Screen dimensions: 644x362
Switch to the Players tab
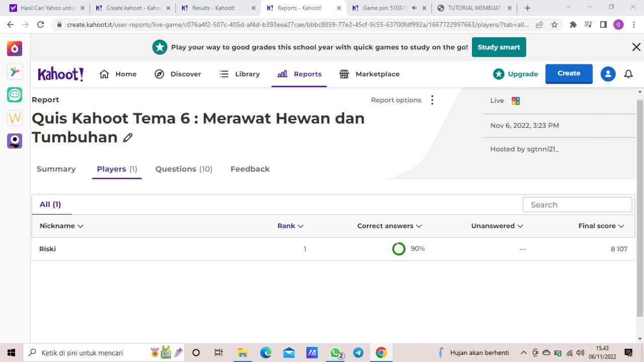point(117,169)
